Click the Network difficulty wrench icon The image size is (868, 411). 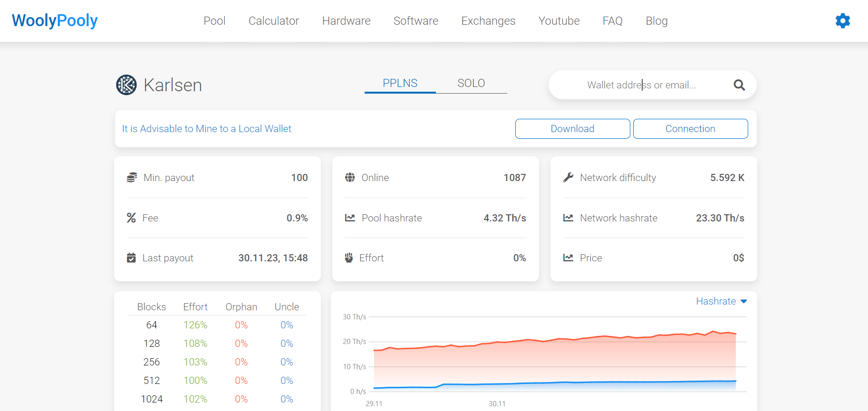click(x=568, y=178)
